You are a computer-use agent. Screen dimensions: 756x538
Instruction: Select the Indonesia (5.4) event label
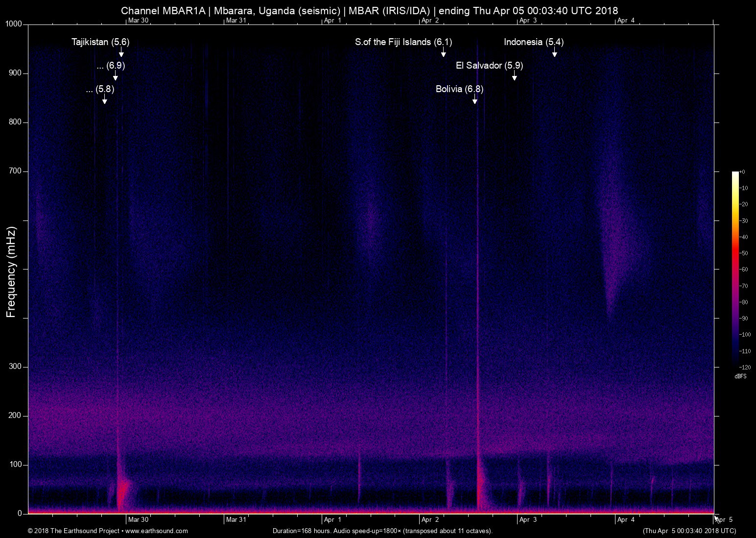click(534, 42)
